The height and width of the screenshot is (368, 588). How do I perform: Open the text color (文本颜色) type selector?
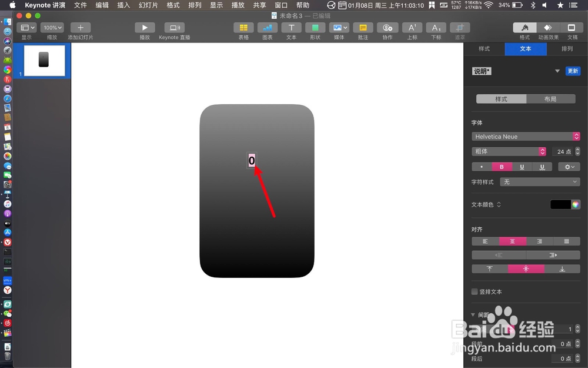click(x=486, y=205)
